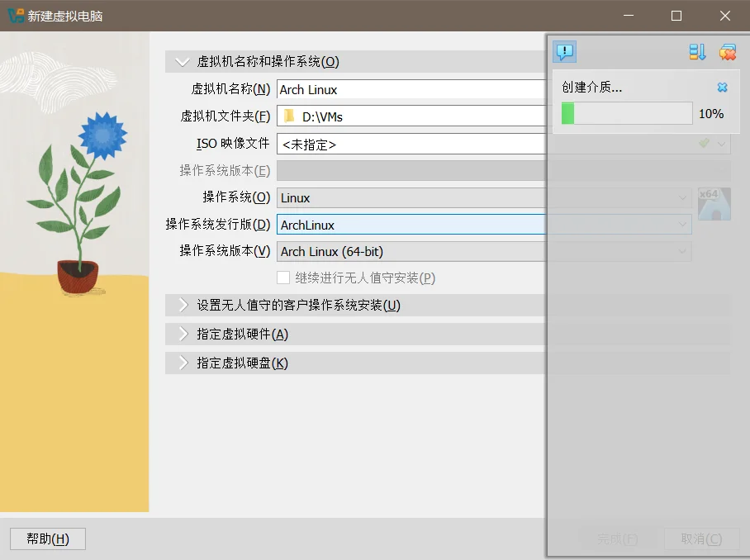Open the 虚拟机文件夹 D:\VMs selector
The image size is (750, 560).
411,116
